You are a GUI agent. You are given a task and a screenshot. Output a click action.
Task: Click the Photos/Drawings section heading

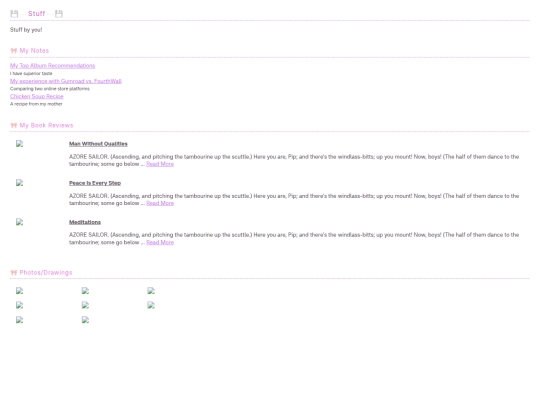point(46,273)
